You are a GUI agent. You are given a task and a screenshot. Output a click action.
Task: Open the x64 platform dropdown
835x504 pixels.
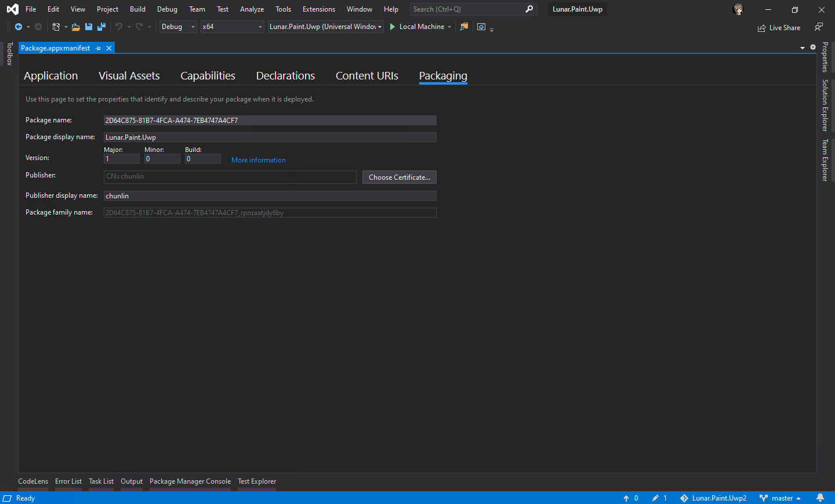click(x=259, y=27)
